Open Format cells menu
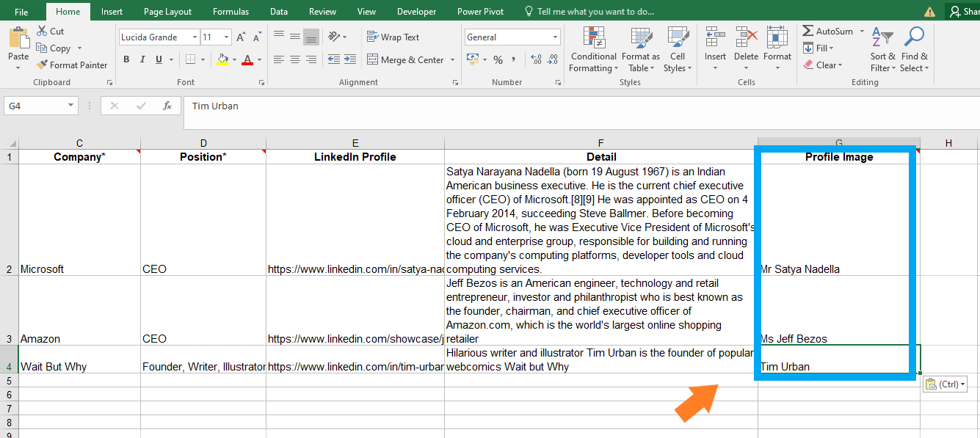This screenshot has height=438, width=980. pyautogui.click(x=777, y=49)
